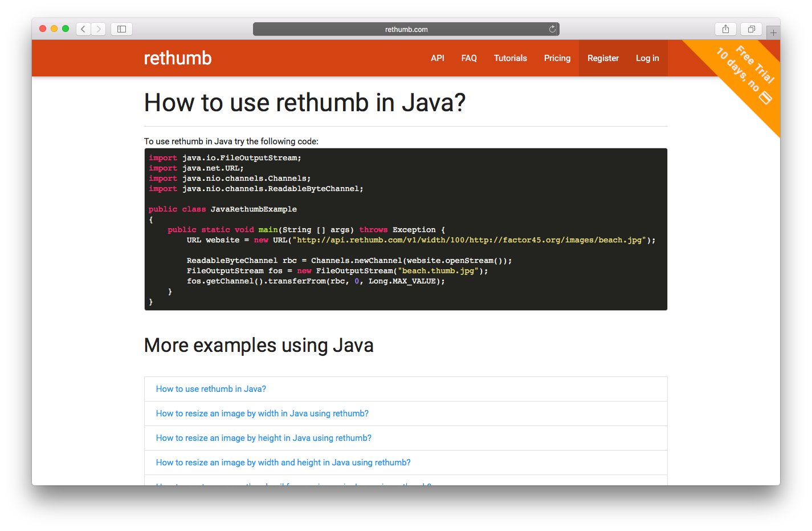Click the api.rethumb.com URL string in code
This screenshot has width=812, height=531.
pos(470,240)
